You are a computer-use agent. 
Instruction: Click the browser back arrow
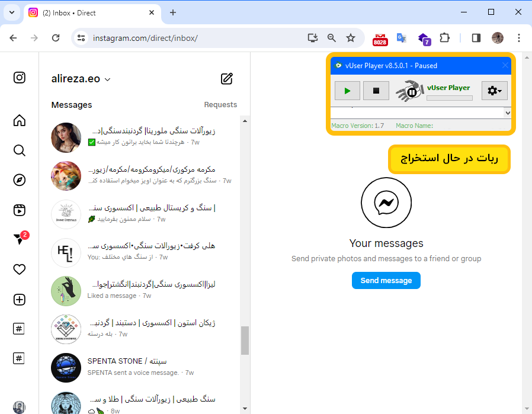[x=13, y=38]
